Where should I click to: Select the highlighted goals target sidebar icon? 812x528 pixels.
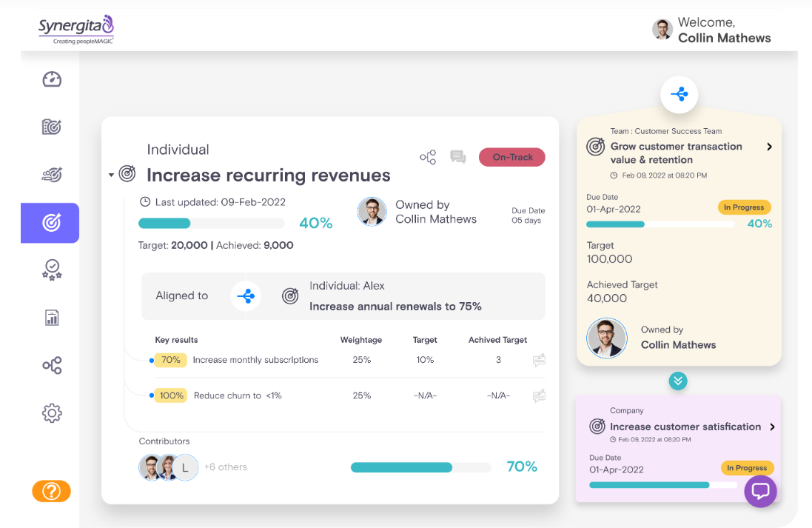point(50,223)
